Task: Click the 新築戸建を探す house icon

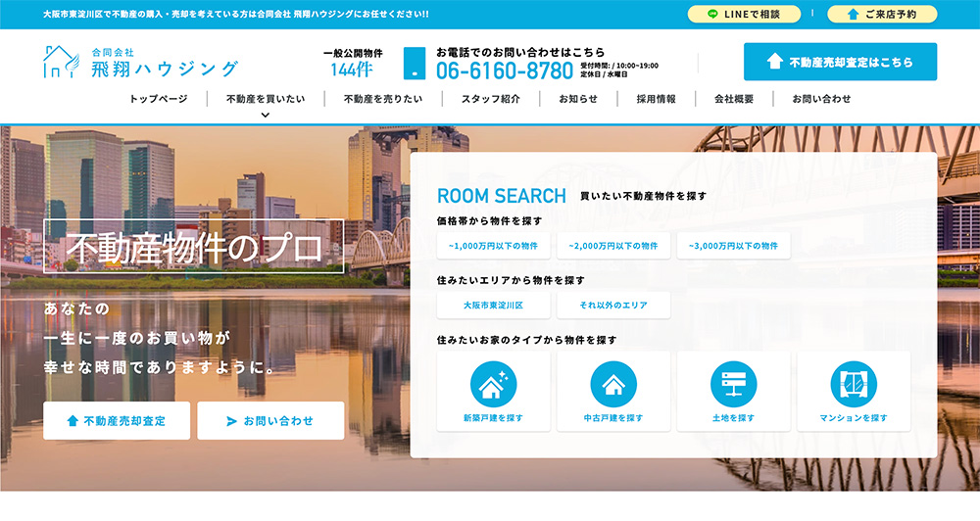Action: [494, 384]
